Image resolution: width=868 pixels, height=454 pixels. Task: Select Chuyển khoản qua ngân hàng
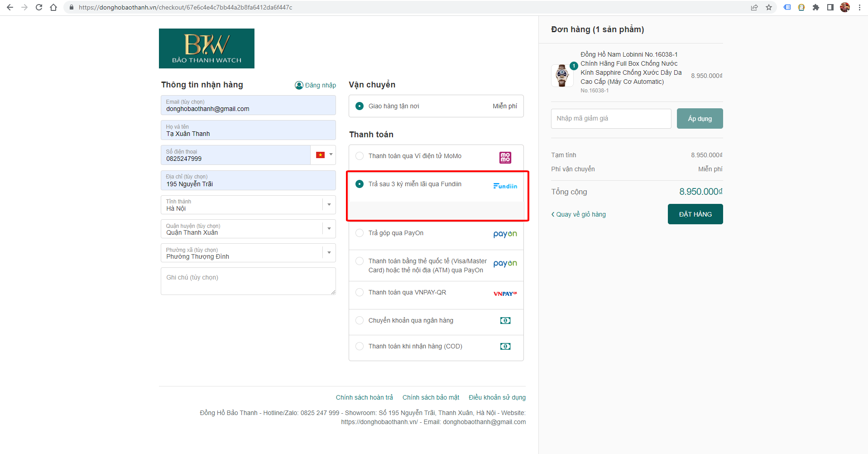pos(360,320)
